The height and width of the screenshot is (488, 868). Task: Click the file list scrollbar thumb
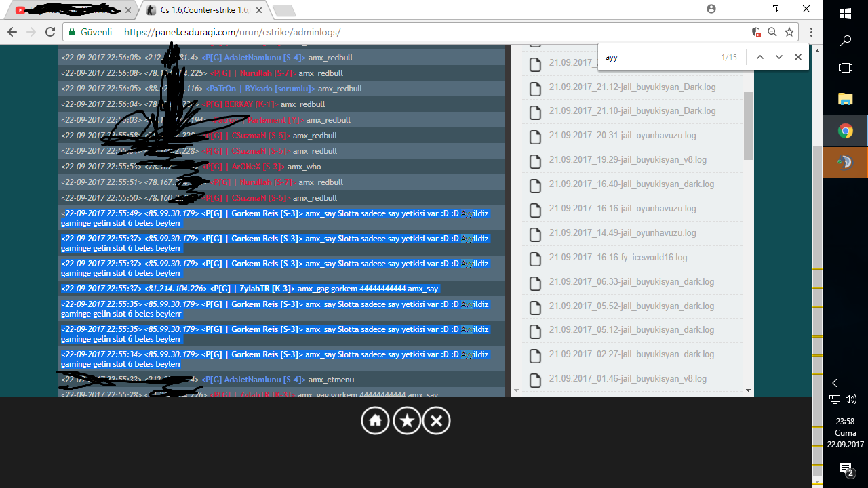pyautogui.click(x=749, y=126)
